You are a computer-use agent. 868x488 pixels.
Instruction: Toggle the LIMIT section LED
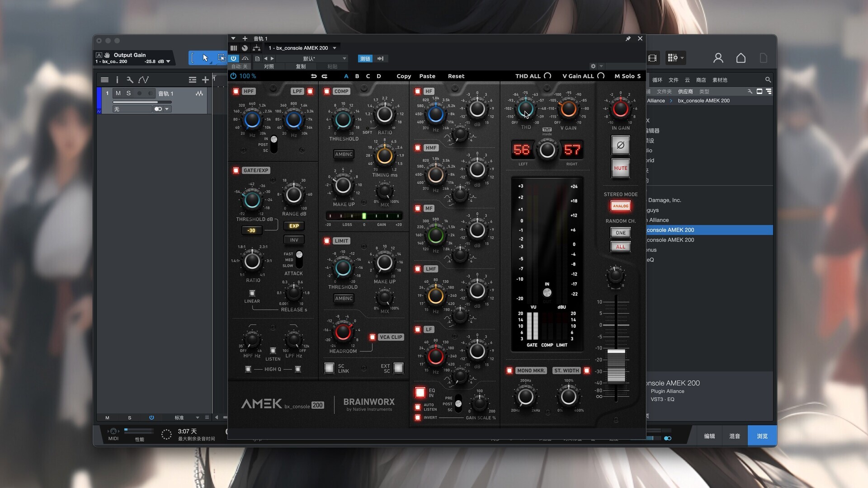[327, 241]
